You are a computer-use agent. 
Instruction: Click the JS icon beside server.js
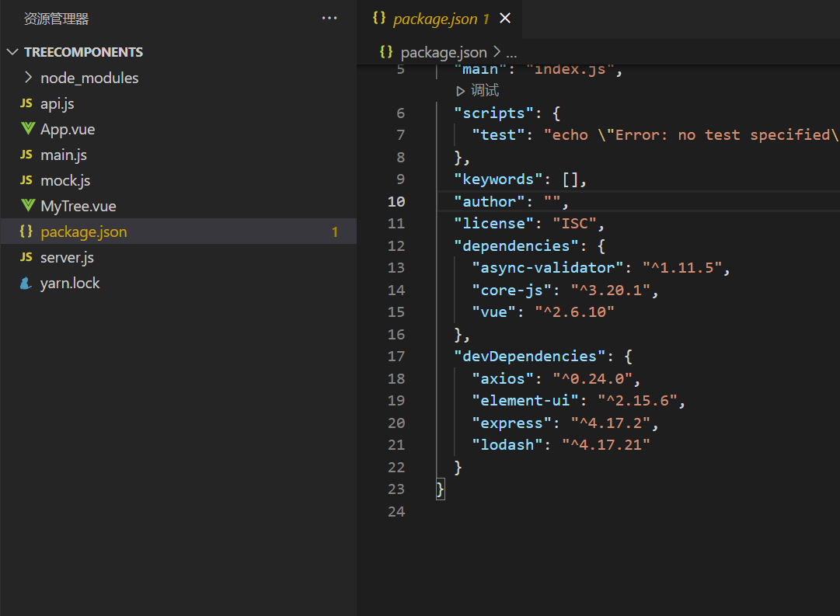pos(26,257)
